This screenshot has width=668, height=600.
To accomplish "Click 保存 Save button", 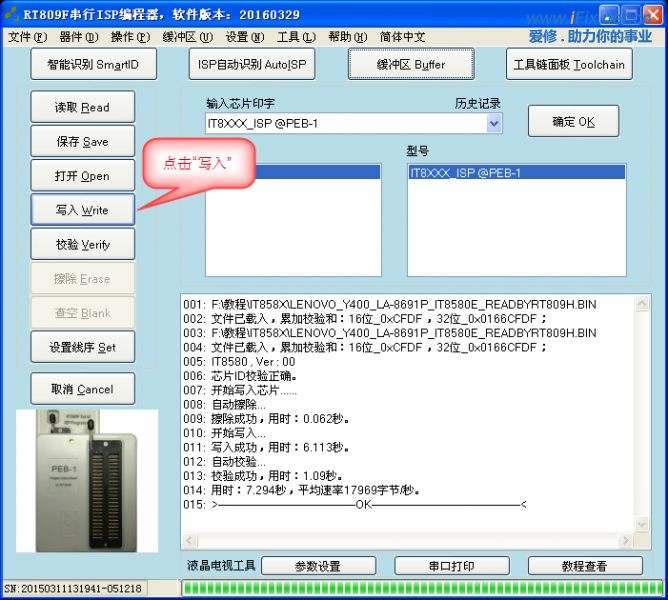I will (82, 142).
